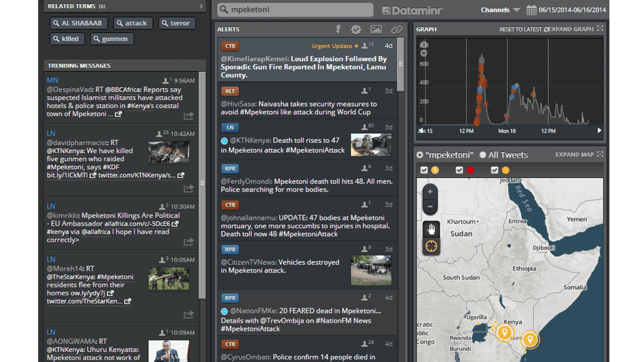Filter alerts containing images

[x=376, y=29]
